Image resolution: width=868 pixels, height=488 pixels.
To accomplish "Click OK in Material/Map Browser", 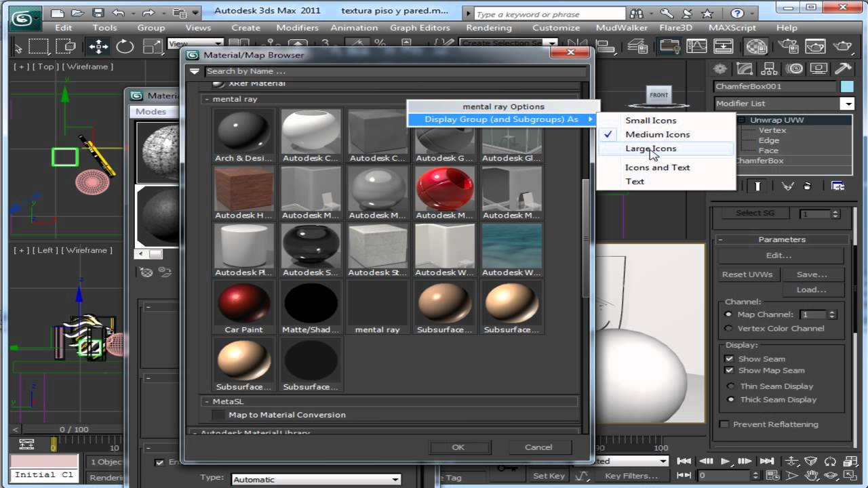I will coord(458,447).
